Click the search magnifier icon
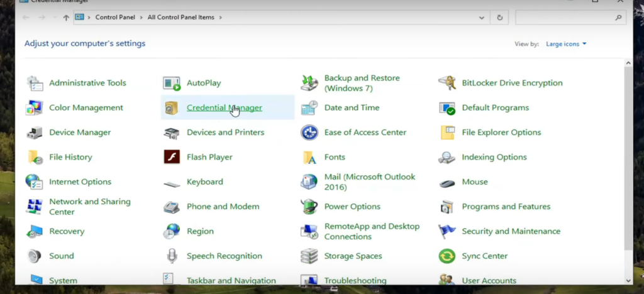The width and height of the screenshot is (644, 294). coord(618,18)
